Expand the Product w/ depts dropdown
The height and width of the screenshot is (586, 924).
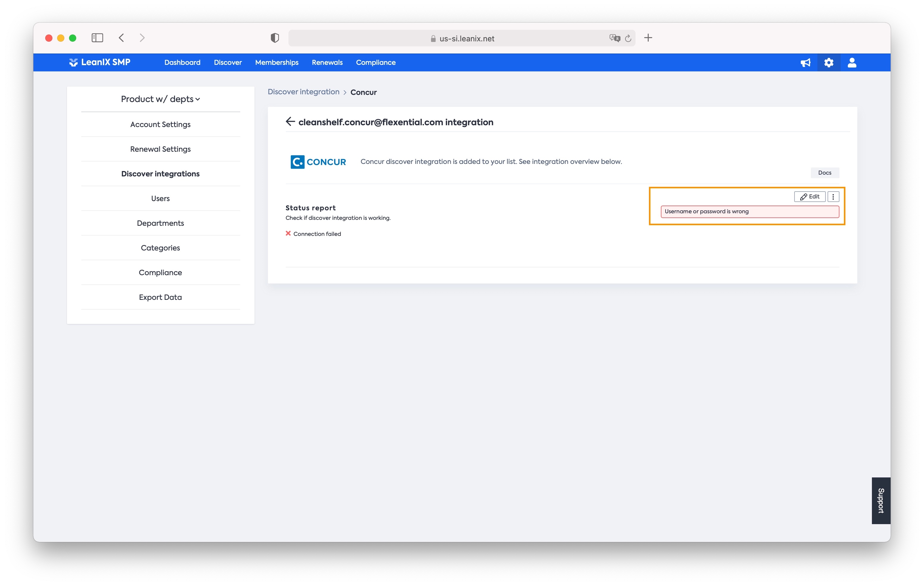tap(160, 99)
